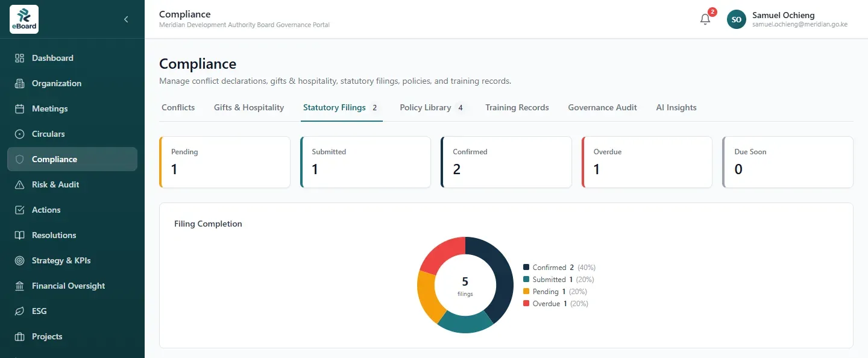Viewport: 868px width, 358px height.
Task: Click the Actions checkbox icon
Action: click(x=19, y=210)
